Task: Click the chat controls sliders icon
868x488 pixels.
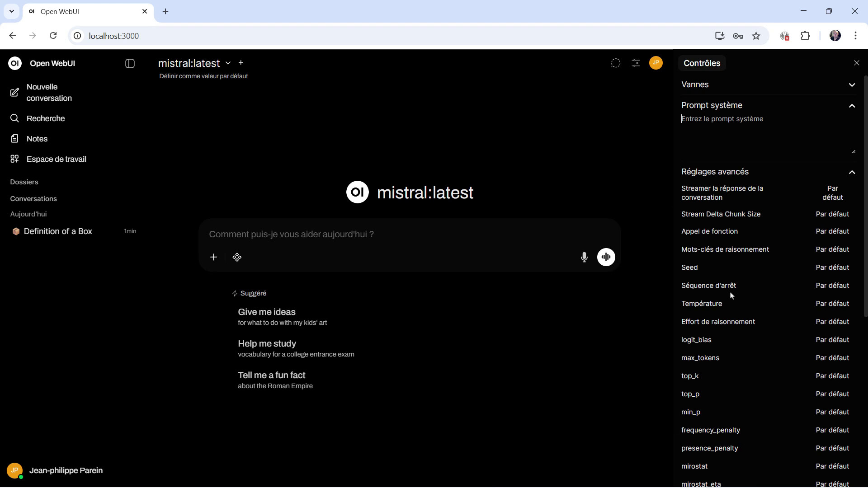Action: (x=636, y=63)
